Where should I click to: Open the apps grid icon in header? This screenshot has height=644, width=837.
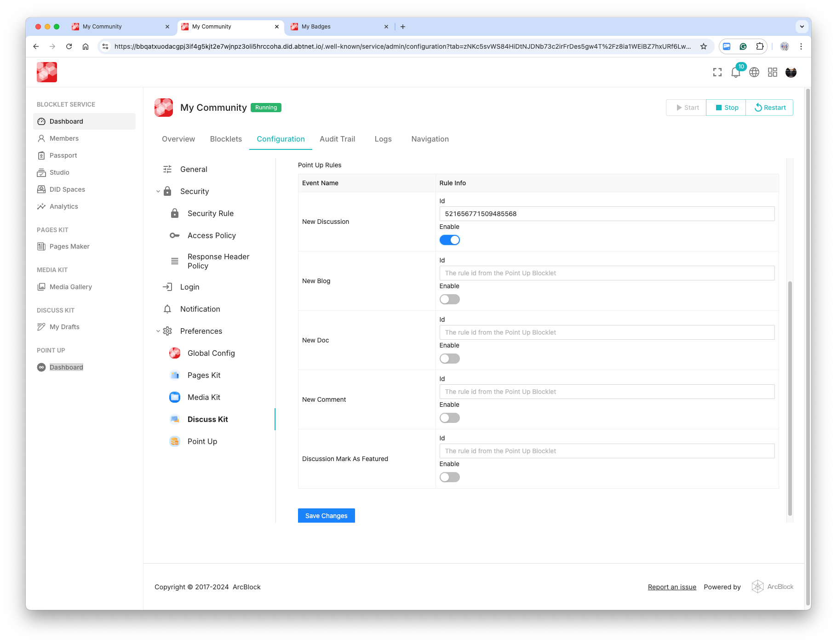tap(773, 72)
